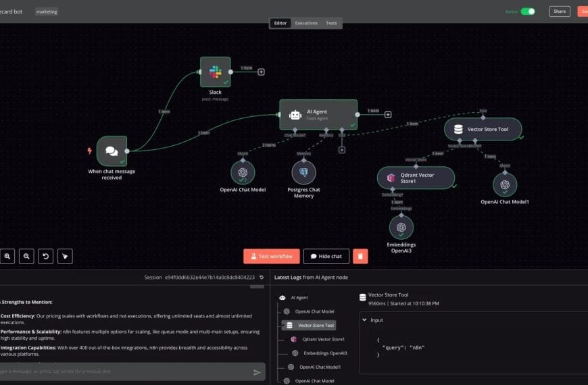Open the Tests tab

click(x=331, y=23)
